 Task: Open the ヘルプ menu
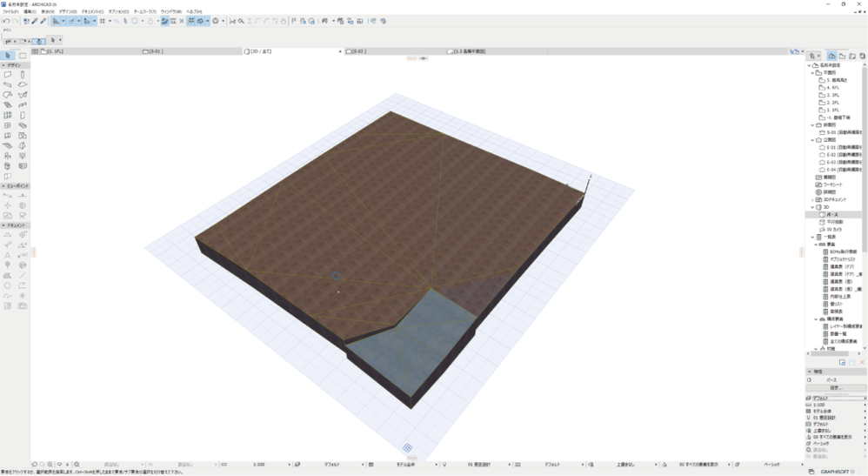[x=194, y=11]
